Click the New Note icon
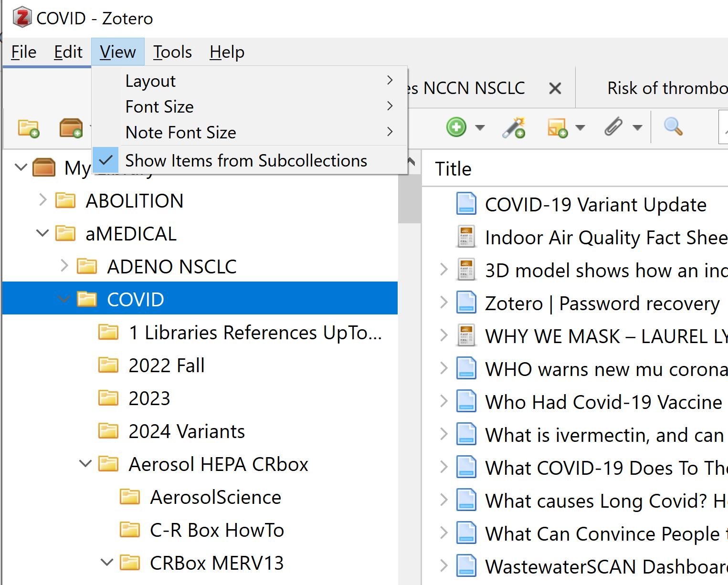 pyautogui.click(x=557, y=127)
